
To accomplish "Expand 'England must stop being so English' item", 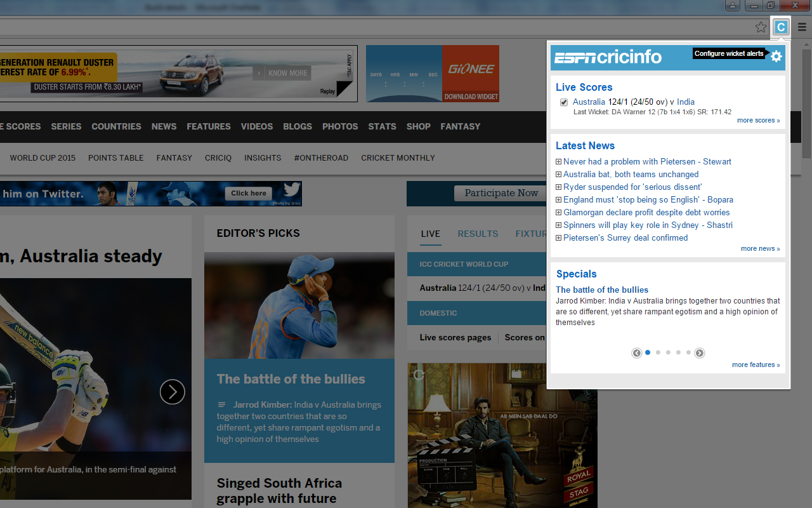I will coord(558,200).
